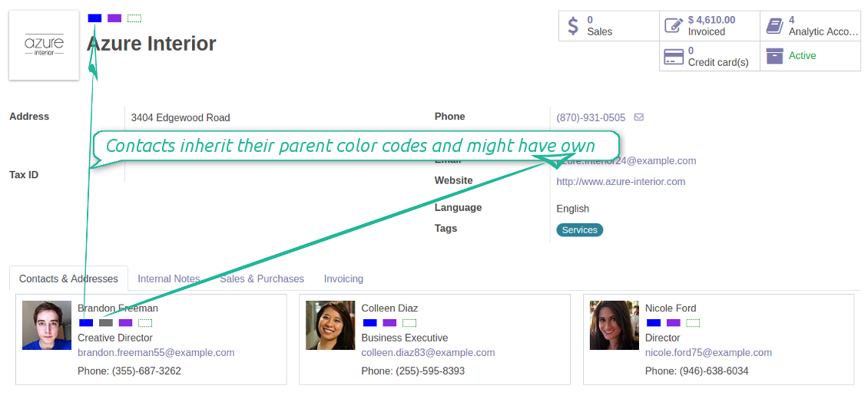Select Azure Interior's blue color swatch
The image size is (868, 399).
pos(94,18)
